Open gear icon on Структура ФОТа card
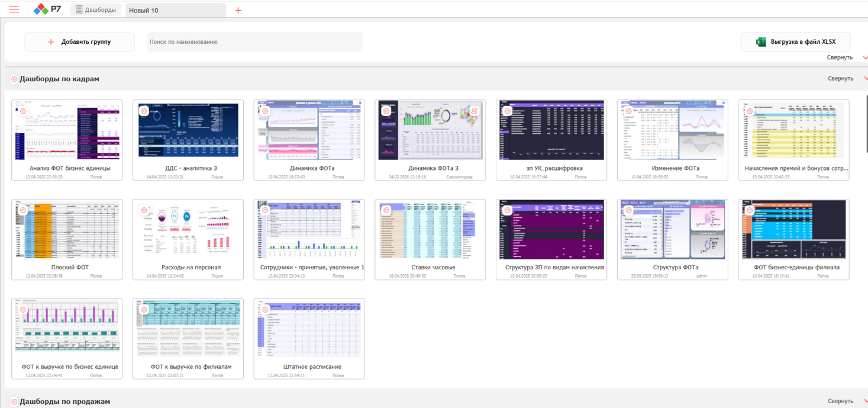Screen dimensions: 868x408 click(x=628, y=210)
